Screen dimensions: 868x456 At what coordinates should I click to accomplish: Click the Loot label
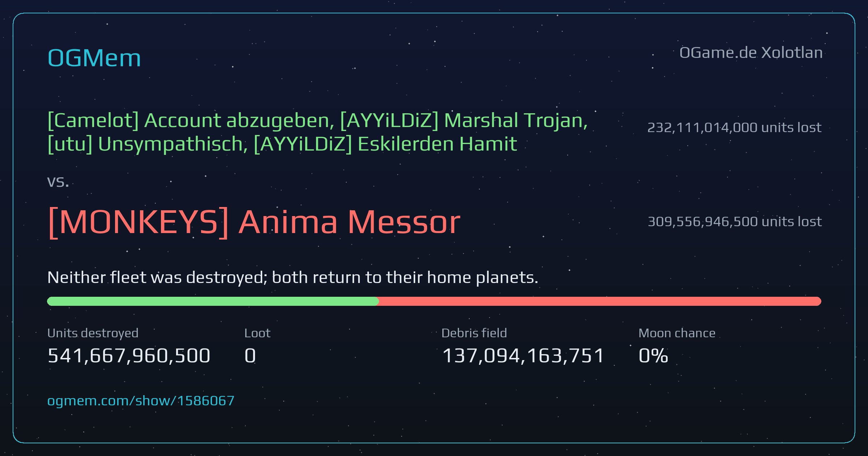[257, 333]
